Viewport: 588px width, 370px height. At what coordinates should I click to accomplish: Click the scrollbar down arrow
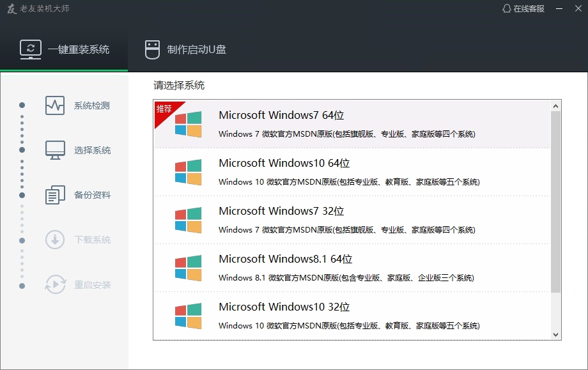click(x=555, y=334)
